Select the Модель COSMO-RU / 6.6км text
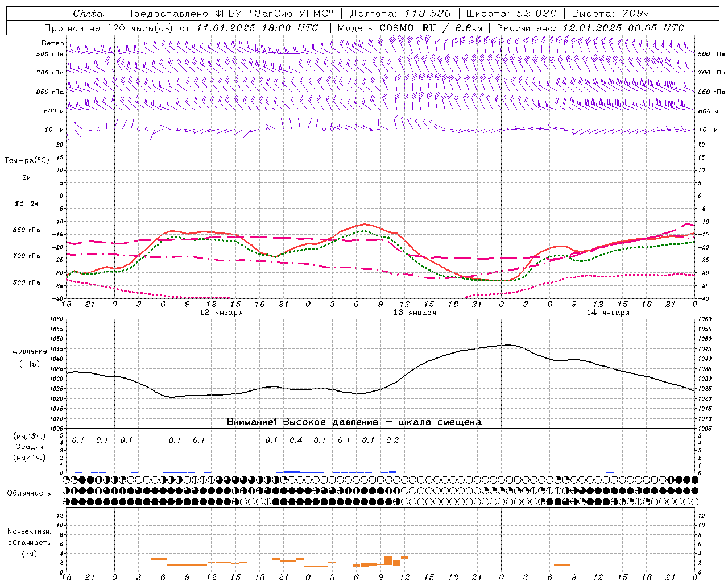Viewport: 728px width, 582px height. point(409,28)
